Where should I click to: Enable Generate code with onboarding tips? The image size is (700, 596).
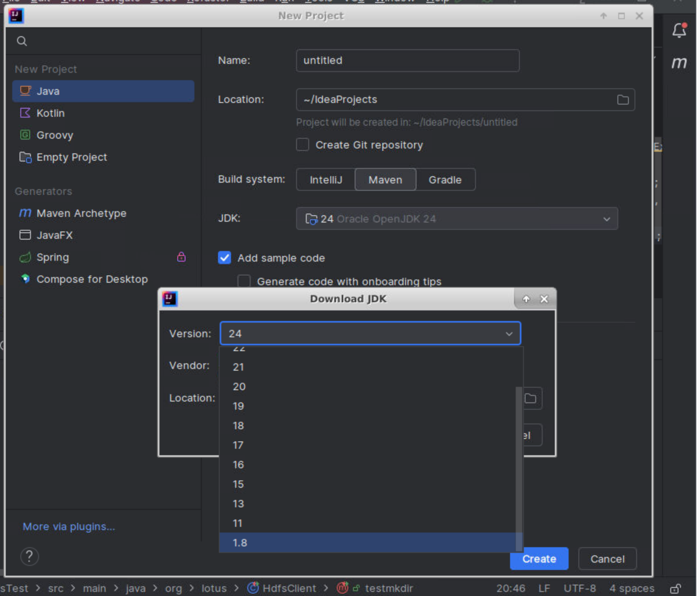point(244,281)
